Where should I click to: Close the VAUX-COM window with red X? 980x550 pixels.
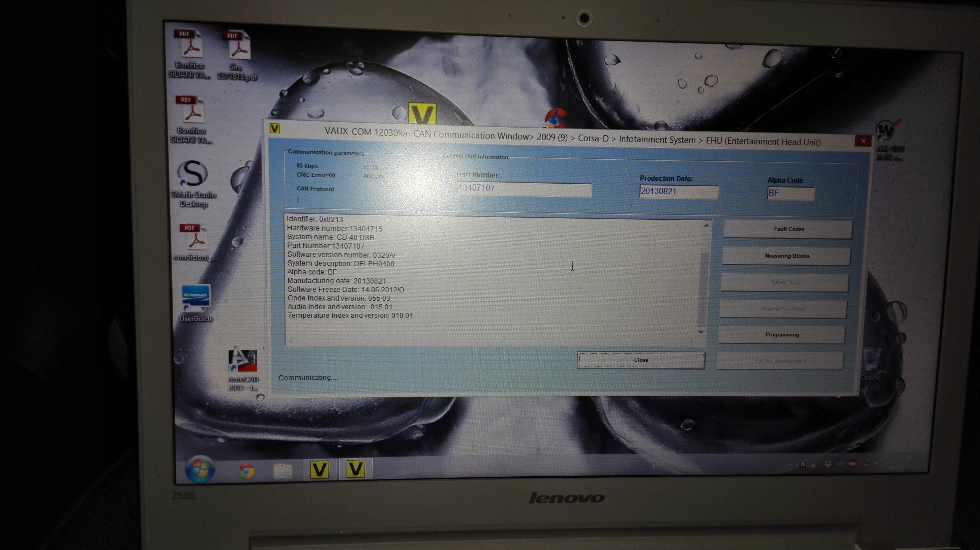[863, 141]
